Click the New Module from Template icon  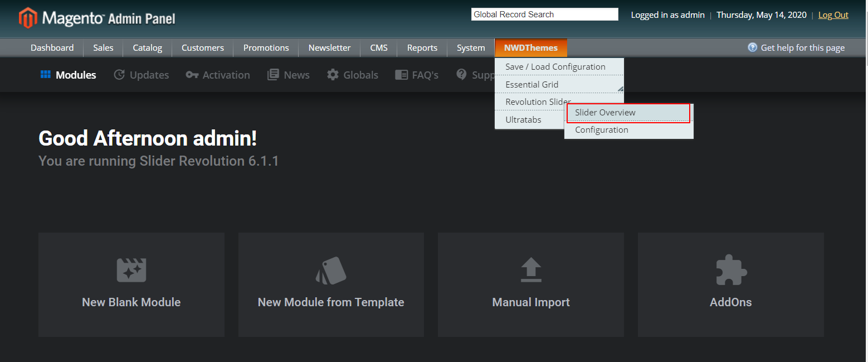[x=331, y=271]
